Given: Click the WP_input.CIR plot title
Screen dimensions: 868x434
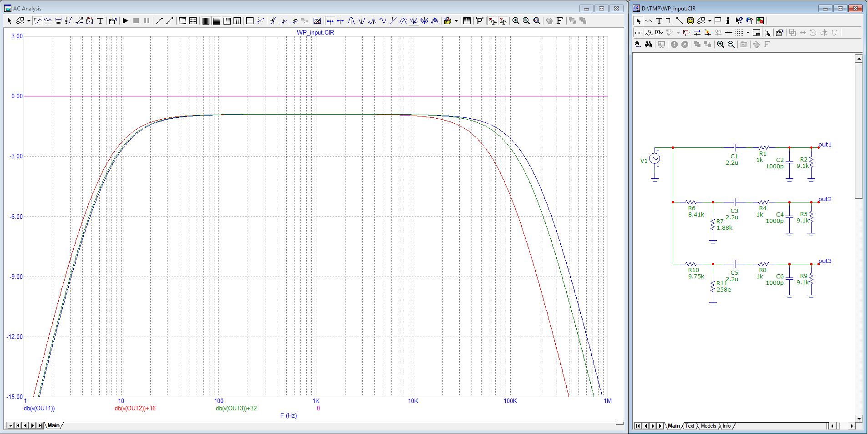Looking at the screenshot, I should click(x=315, y=32).
